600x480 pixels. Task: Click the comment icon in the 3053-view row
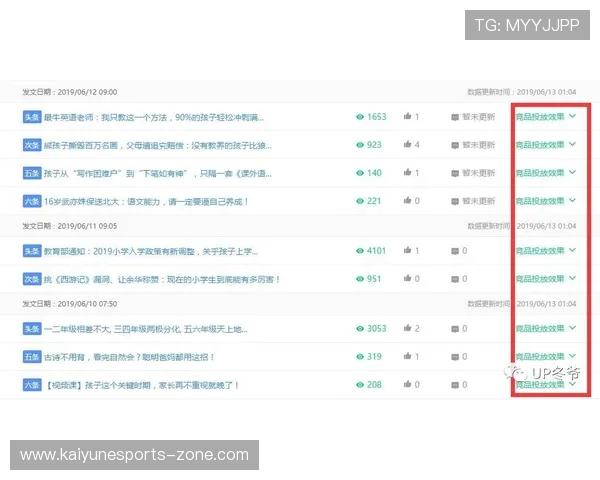tap(455, 329)
